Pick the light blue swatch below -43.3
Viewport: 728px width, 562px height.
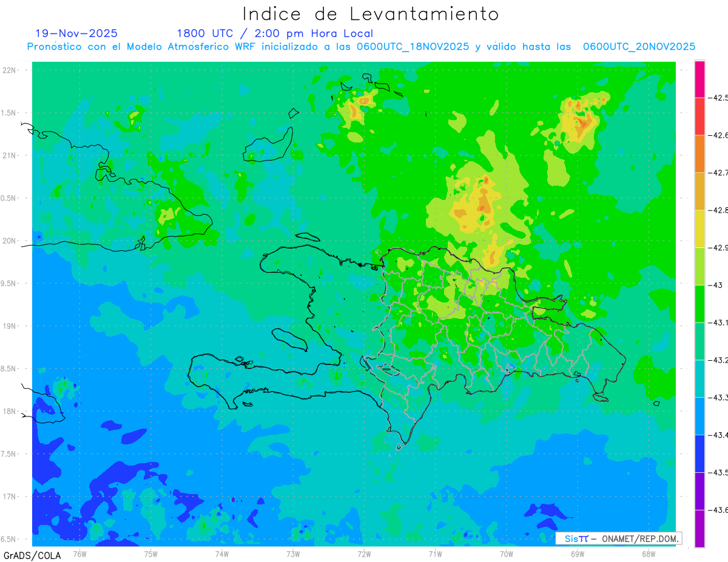point(699,416)
